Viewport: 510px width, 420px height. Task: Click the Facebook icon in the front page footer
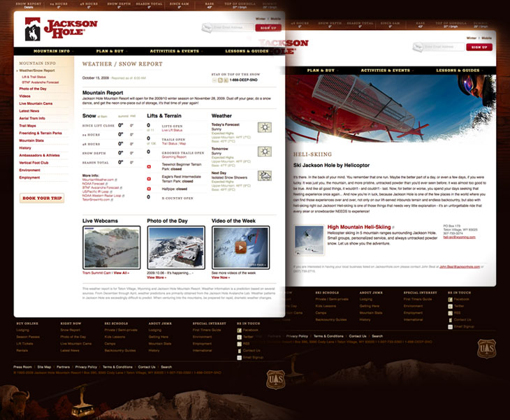(240, 331)
